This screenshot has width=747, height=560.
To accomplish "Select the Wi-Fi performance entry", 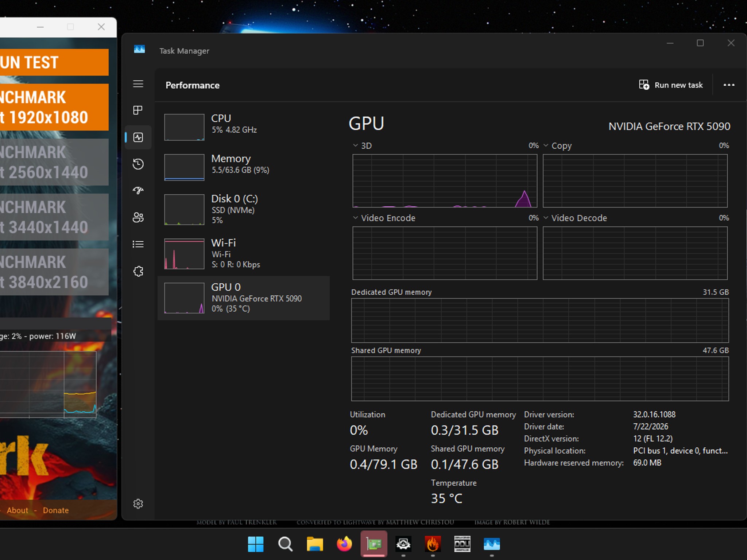I will tap(244, 253).
